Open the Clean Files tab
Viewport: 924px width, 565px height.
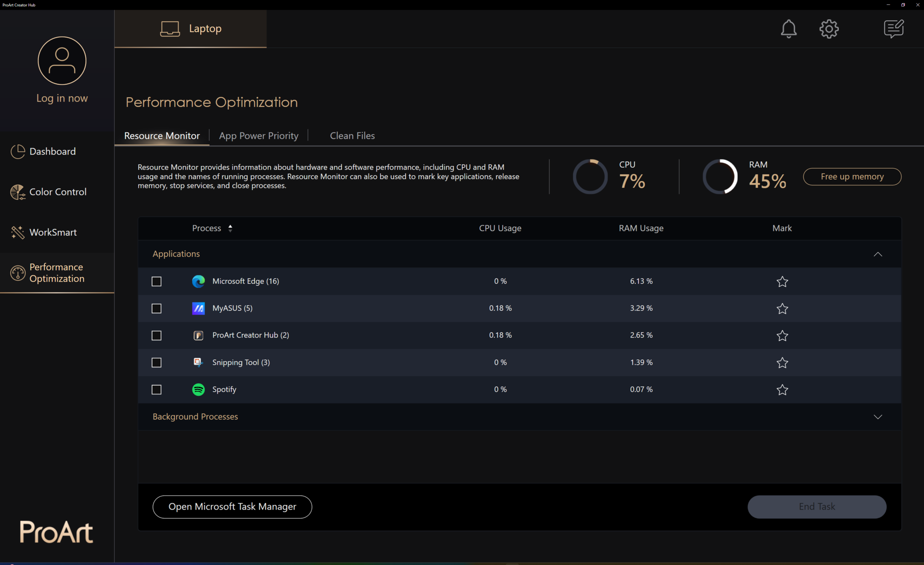pos(352,136)
